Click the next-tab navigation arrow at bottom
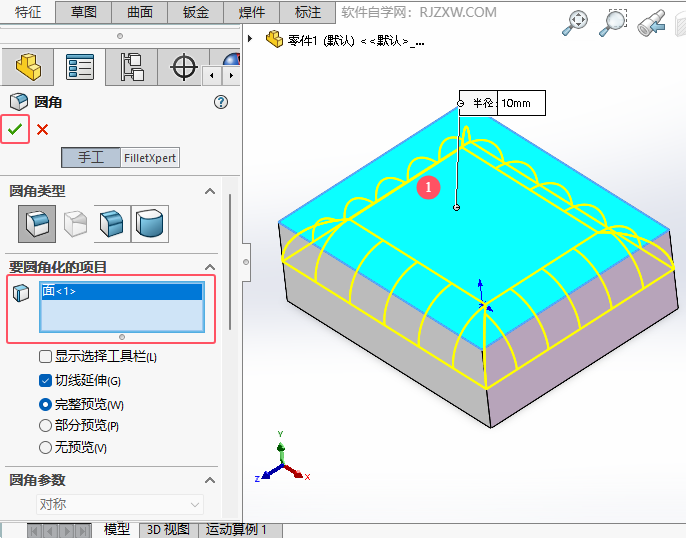 click(66, 531)
